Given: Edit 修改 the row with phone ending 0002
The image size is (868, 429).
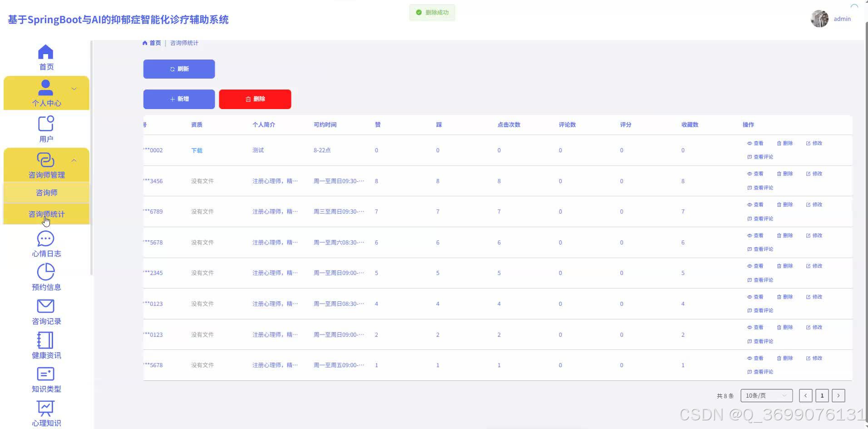Looking at the screenshot, I should [814, 143].
